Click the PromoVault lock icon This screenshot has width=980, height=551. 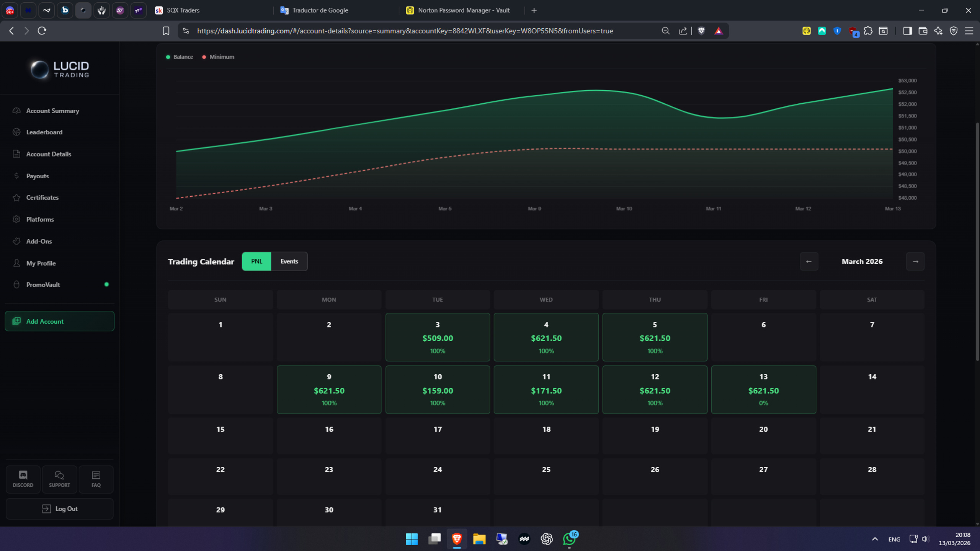coord(16,285)
